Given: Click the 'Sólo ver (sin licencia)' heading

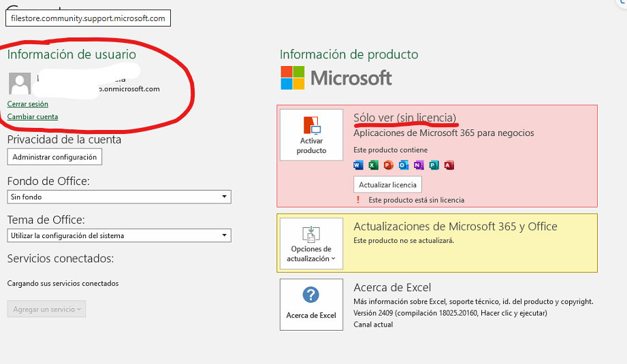Looking at the screenshot, I should tap(404, 118).
